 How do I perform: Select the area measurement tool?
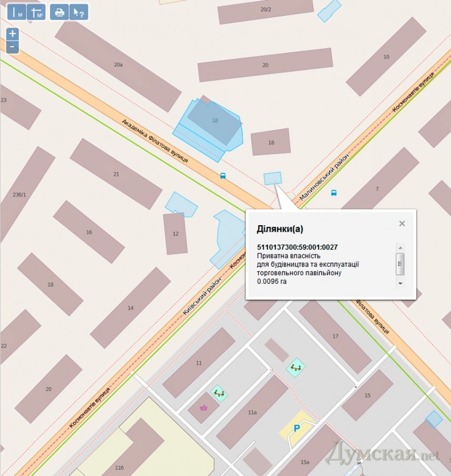pyautogui.click(x=36, y=12)
